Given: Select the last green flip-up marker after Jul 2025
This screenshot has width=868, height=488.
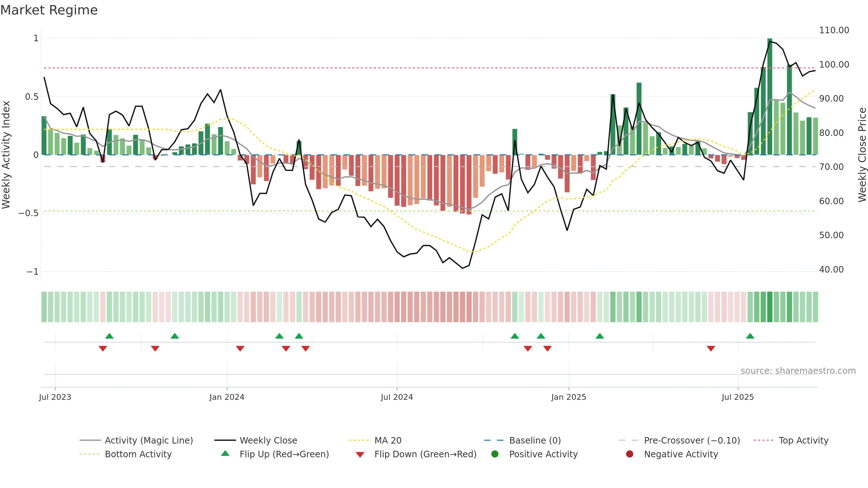Looking at the screenshot, I should click(x=750, y=336).
